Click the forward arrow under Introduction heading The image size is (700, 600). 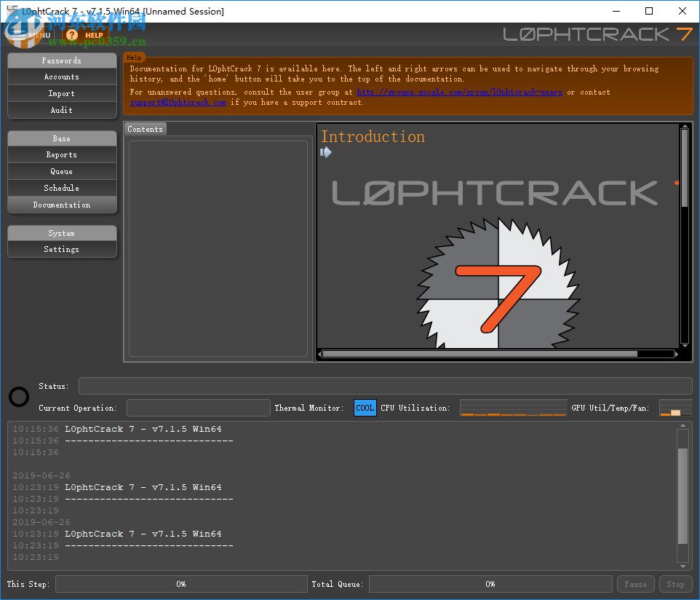click(325, 152)
